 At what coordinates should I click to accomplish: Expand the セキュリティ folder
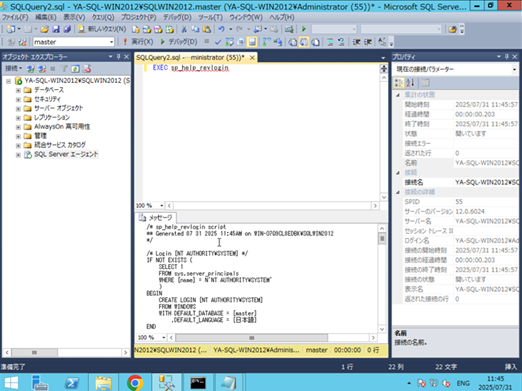click(18, 99)
